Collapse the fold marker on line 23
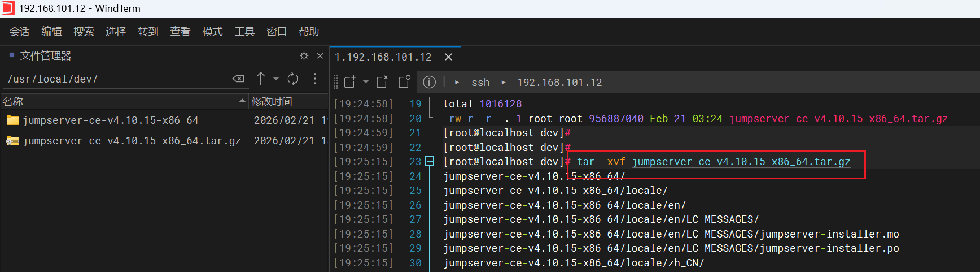The image size is (980, 272). pyautogui.click(x=430, y=162)
